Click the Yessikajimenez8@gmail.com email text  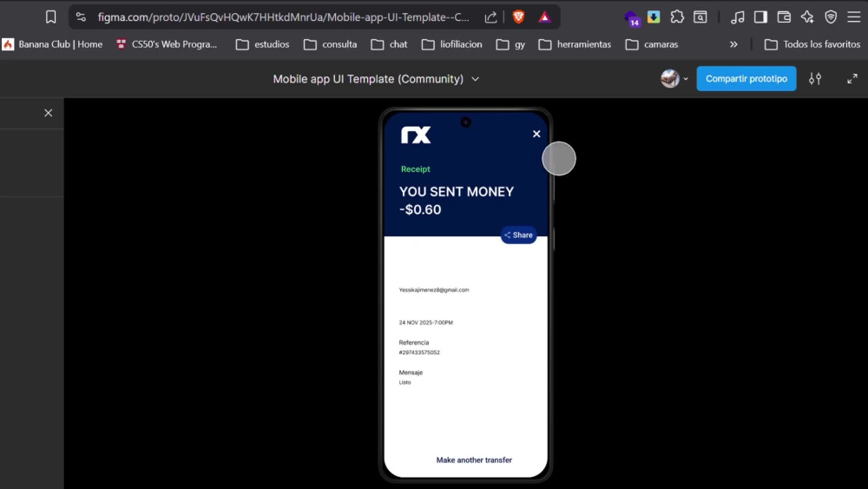point(434,289)
